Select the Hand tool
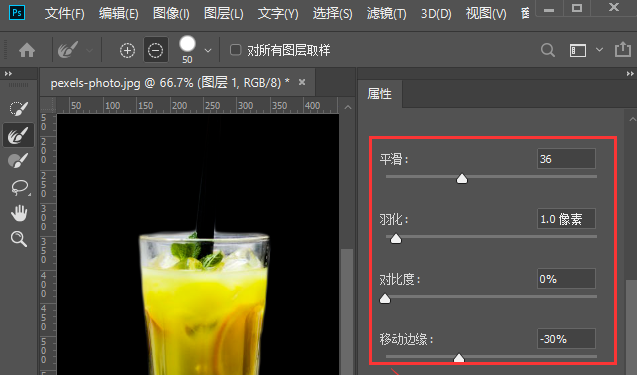 coord(19,213)
